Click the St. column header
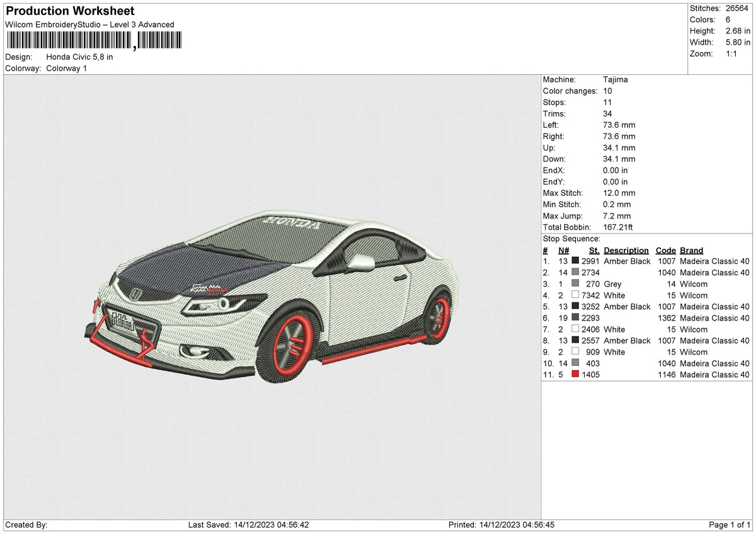This screenshot has width=756, height=534. (594, 250)
